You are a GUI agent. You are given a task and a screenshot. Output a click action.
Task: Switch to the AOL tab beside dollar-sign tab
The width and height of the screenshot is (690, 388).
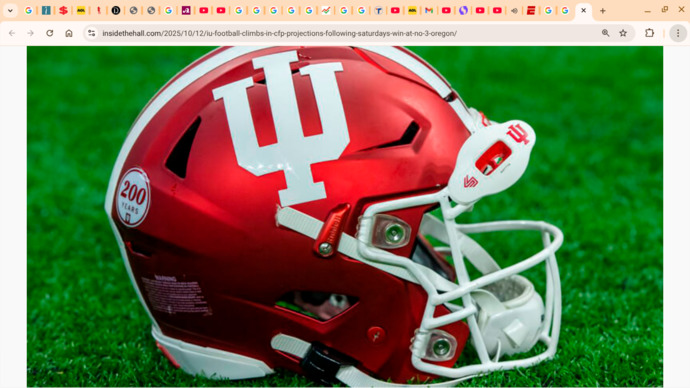81,11
